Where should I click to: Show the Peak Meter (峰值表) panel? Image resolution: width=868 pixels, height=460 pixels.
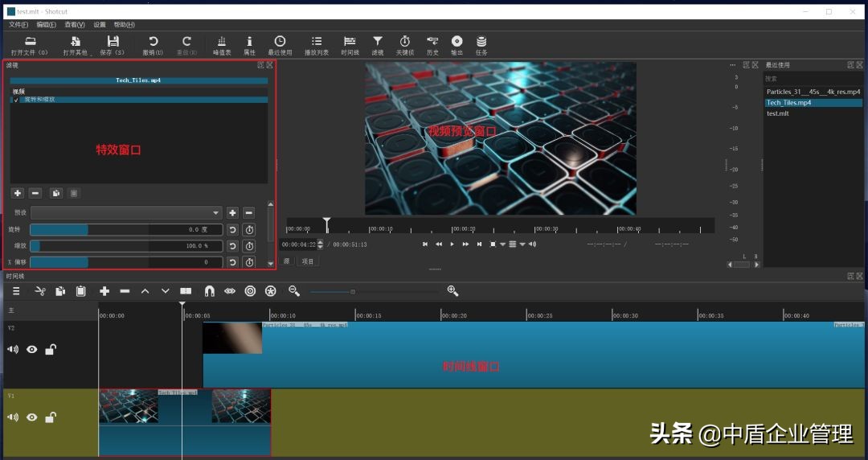[222, 44]
